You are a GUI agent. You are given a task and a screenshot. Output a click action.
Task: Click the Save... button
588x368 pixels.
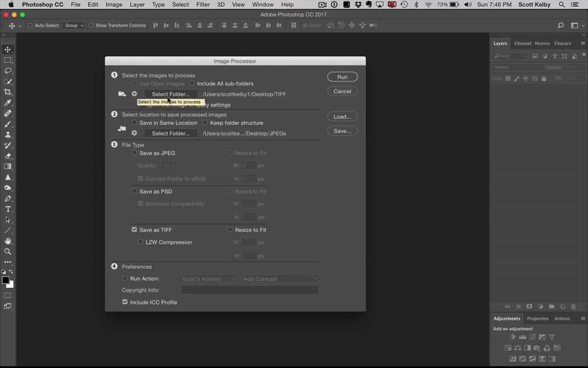pyautogui.click(x=343, y=131)
